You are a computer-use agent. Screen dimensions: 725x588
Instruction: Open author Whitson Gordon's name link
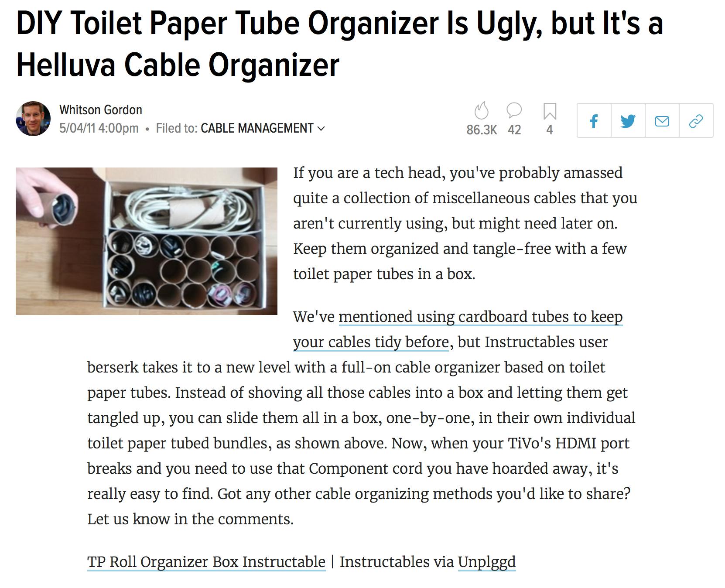pos(101,109)
